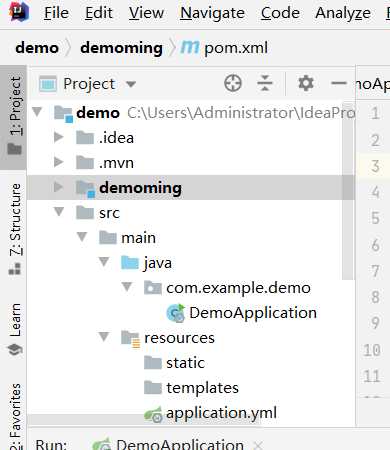Click the demoming breadcrumb in navigation bar
This screenshot has width=390, height=450.
121,48
